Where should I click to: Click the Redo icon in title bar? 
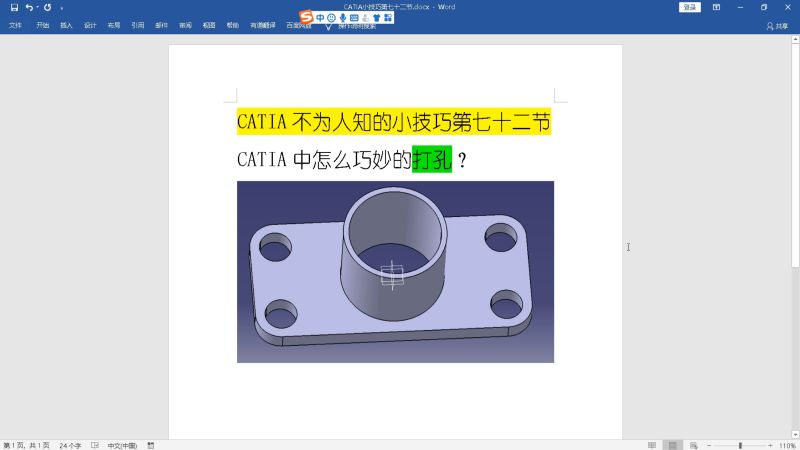[x=47, y=7]
